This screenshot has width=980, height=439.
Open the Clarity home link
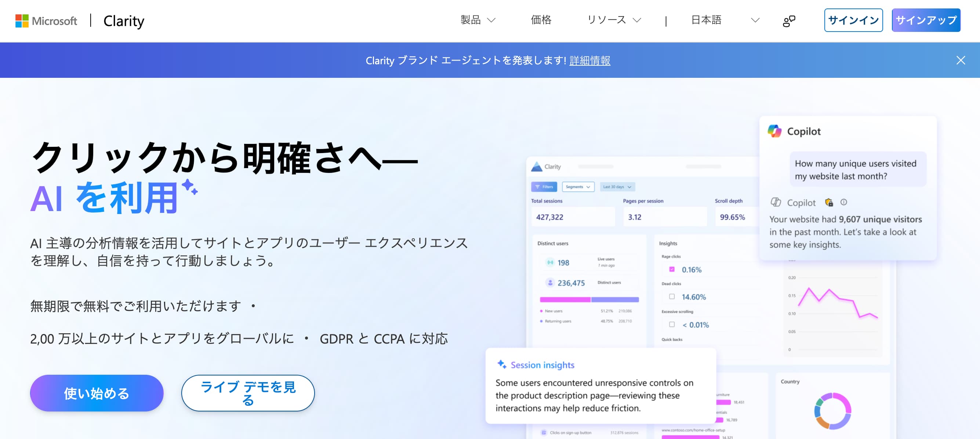point(124,21)
